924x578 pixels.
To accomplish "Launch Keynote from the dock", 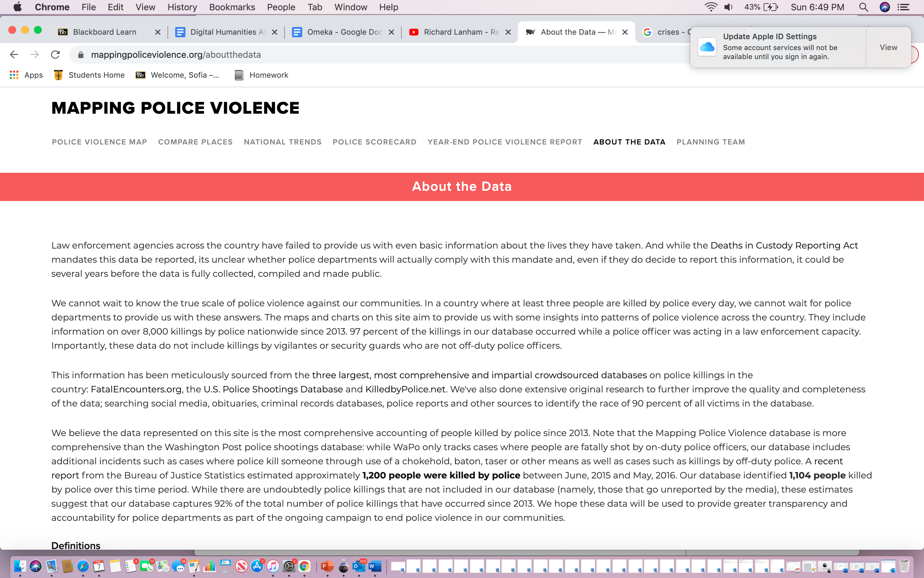I will [226, 566].
